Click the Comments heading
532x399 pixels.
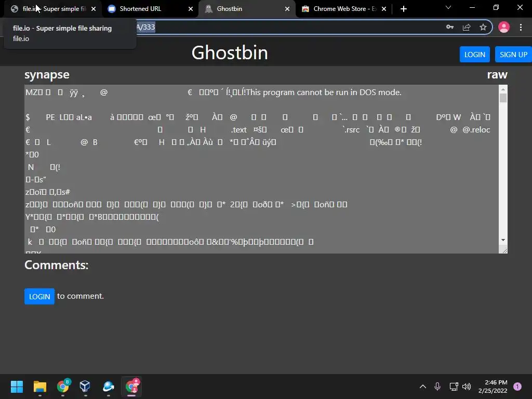tap(56, 265)
